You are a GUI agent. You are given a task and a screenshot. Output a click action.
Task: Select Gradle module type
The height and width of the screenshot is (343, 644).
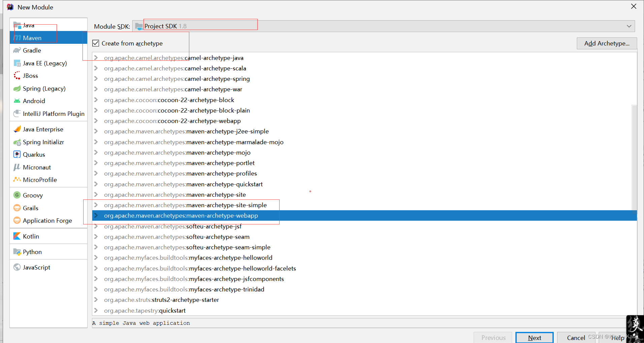[49, 50]
